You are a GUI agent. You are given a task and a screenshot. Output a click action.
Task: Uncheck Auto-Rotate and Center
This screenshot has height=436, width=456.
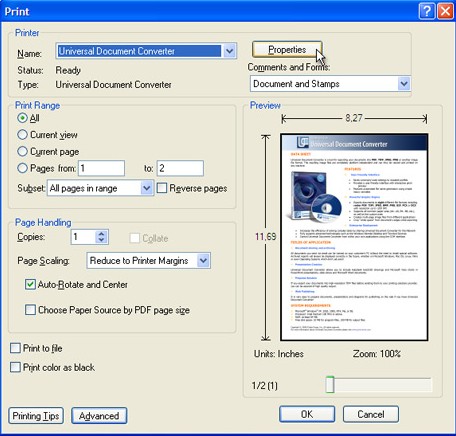point(30,284)
